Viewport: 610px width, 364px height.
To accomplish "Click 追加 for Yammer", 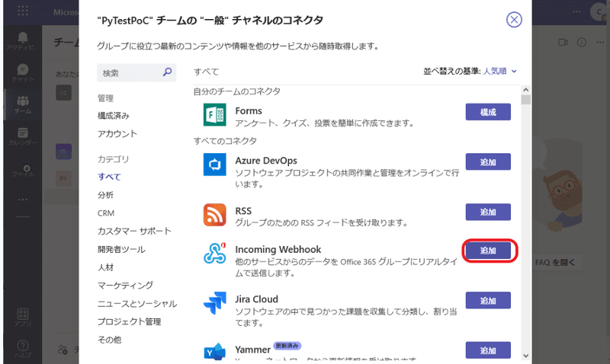I will (x=488, y=350).
